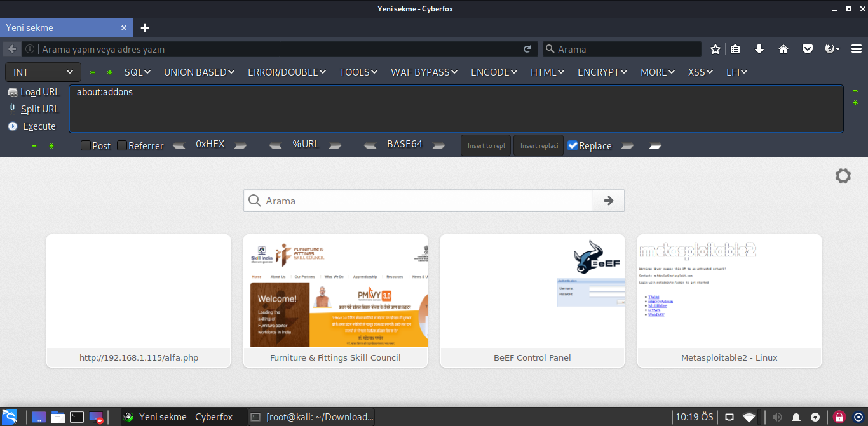The height and width of the screenshot is (426, 868).
Task: Open the XSS menu
Action: point(700,72)
